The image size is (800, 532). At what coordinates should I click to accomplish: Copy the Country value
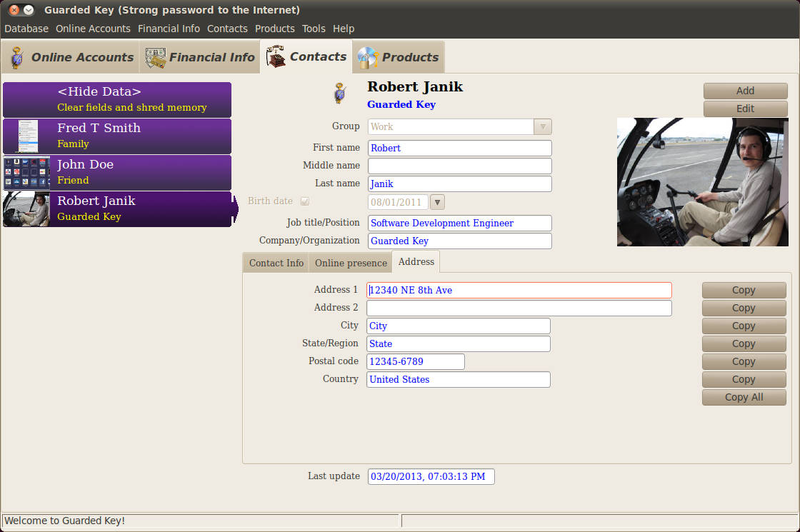744,379
